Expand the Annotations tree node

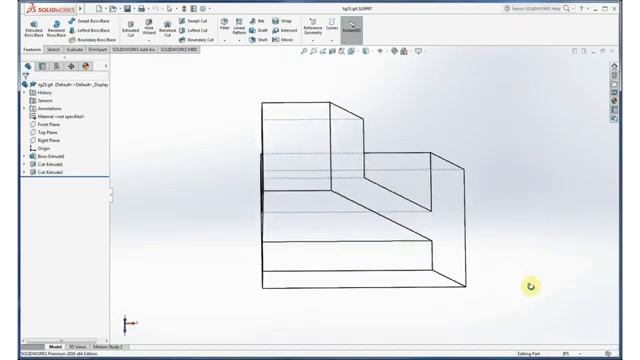(x=24, y=109)
